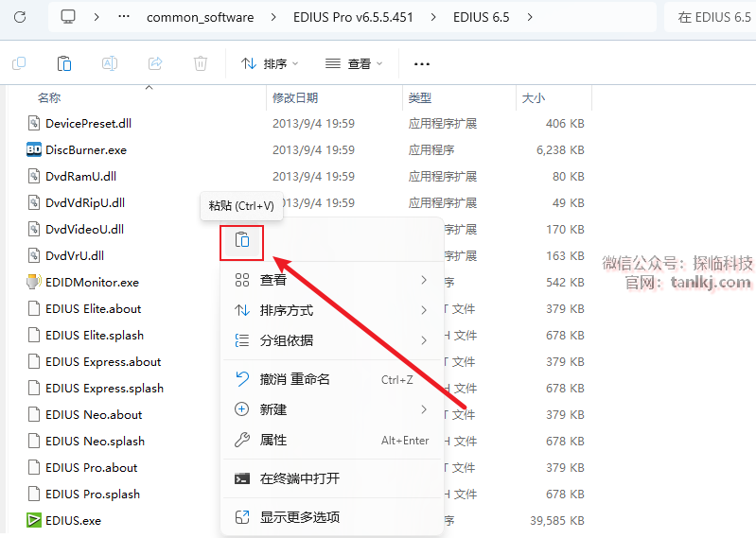Click the EDIUS Pro v6.5.5.451 breadcrumb

[x=353, y=17]
